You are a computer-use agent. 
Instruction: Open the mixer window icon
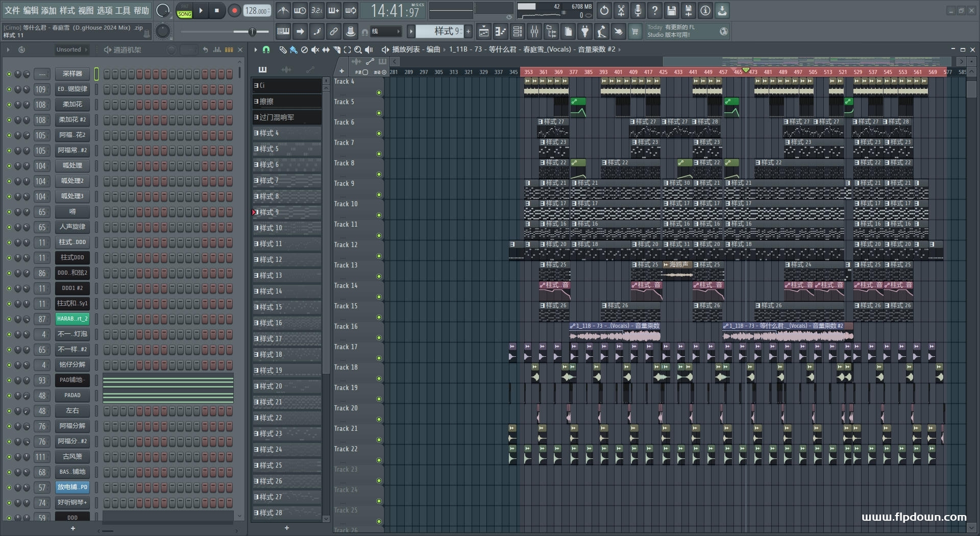click(x=534, y=32)
